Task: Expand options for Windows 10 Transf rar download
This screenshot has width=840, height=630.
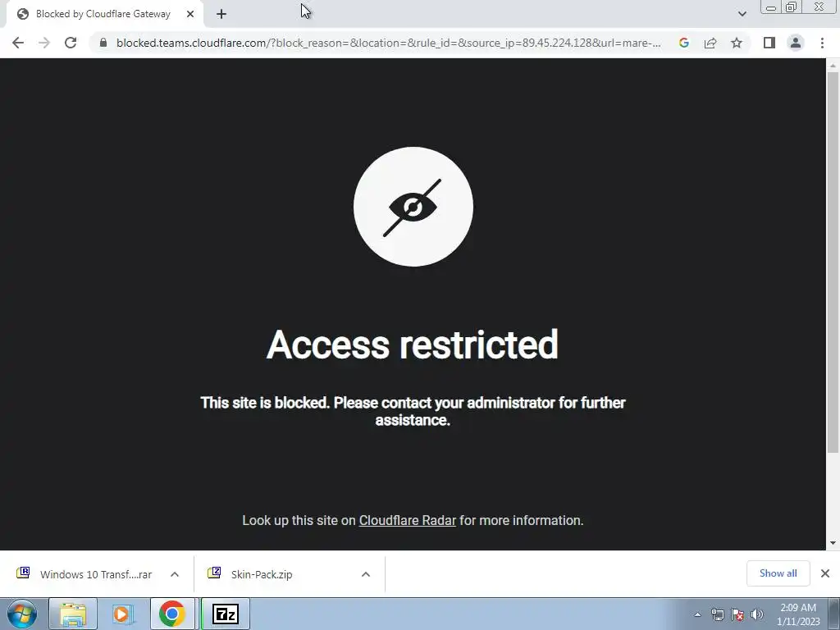Action: coord(175,574)
